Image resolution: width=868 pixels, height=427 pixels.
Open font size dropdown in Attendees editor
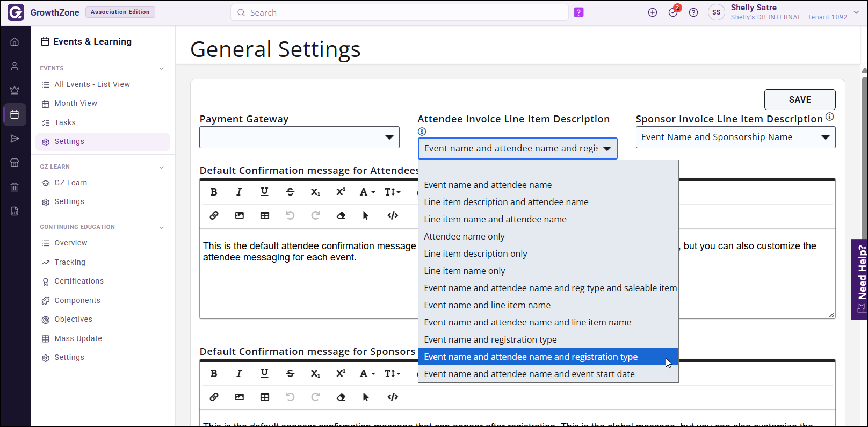[393, 192]
